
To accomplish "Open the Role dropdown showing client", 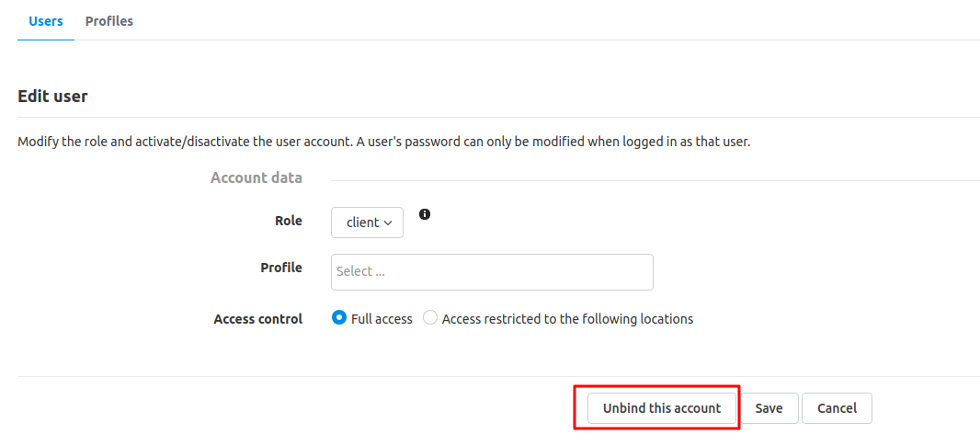I will (367, 223).
